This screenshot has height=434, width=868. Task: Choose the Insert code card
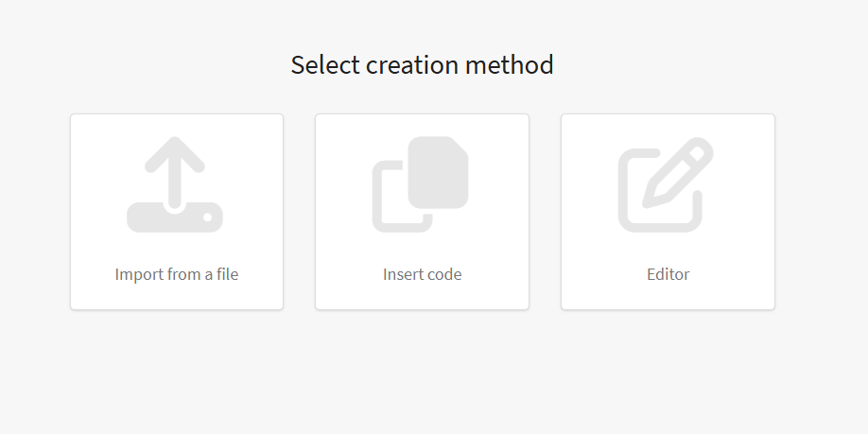pyautogui.click(x=422, y=212)
